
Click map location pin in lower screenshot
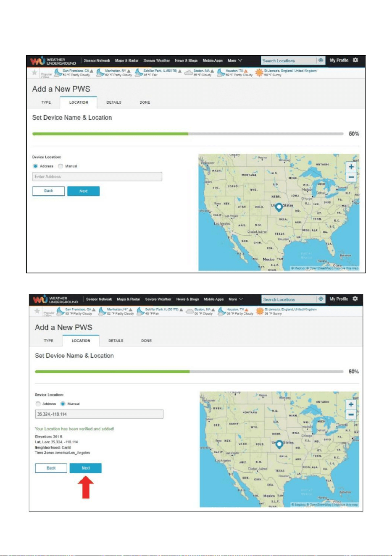(x=279, y=444)
